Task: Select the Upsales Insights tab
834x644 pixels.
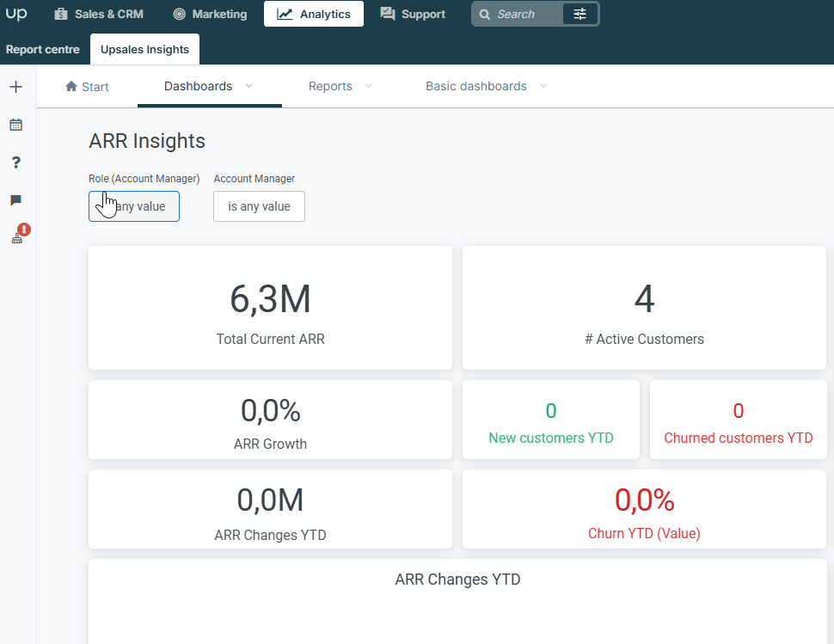Action: tap(144, 50)
